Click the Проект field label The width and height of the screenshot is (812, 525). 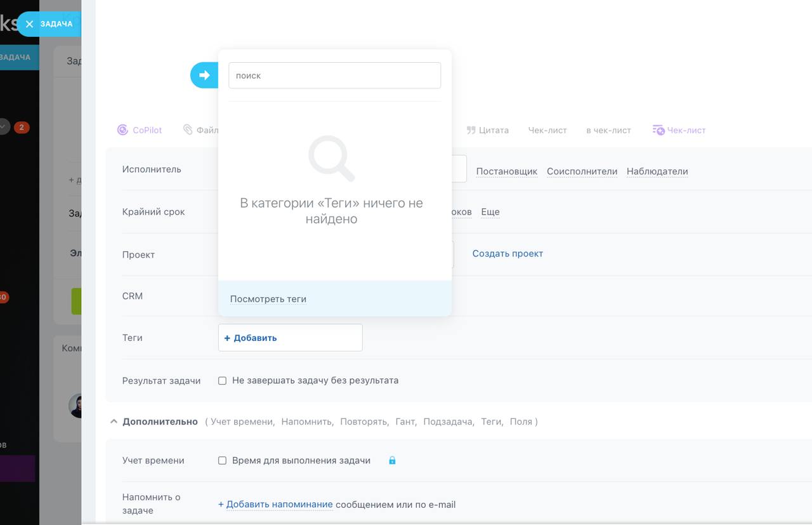[x=138, y=255]
